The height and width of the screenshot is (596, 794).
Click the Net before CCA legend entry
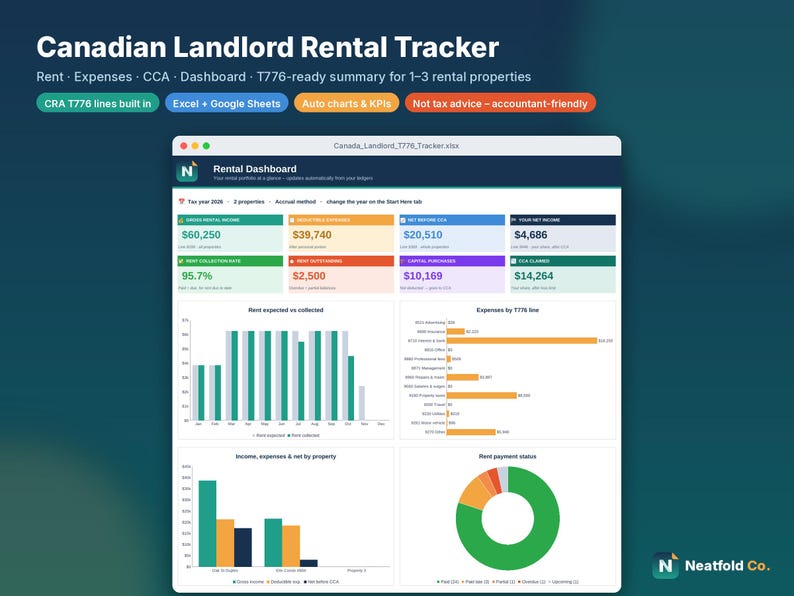coord(322,582)
